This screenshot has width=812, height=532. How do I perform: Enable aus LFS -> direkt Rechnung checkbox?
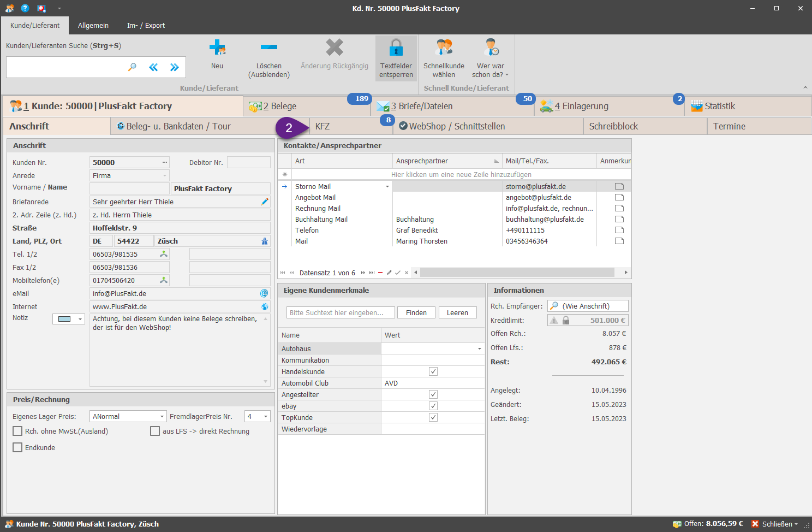155,431
